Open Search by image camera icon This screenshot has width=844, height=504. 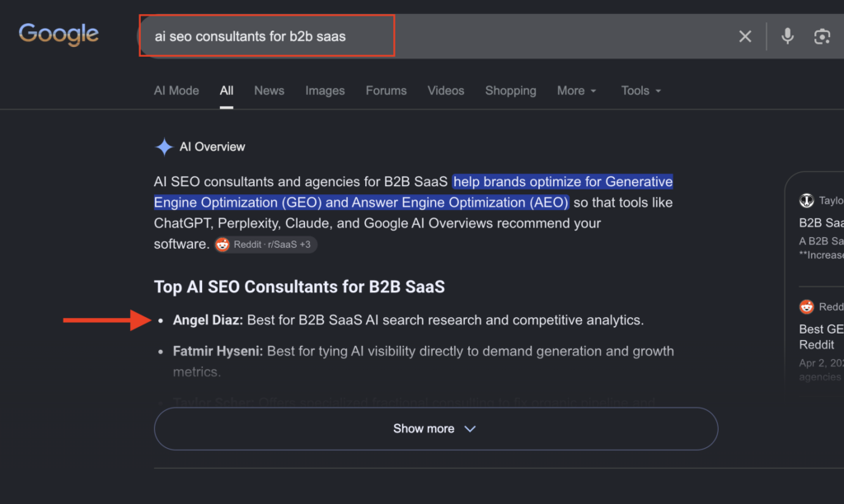822,36
